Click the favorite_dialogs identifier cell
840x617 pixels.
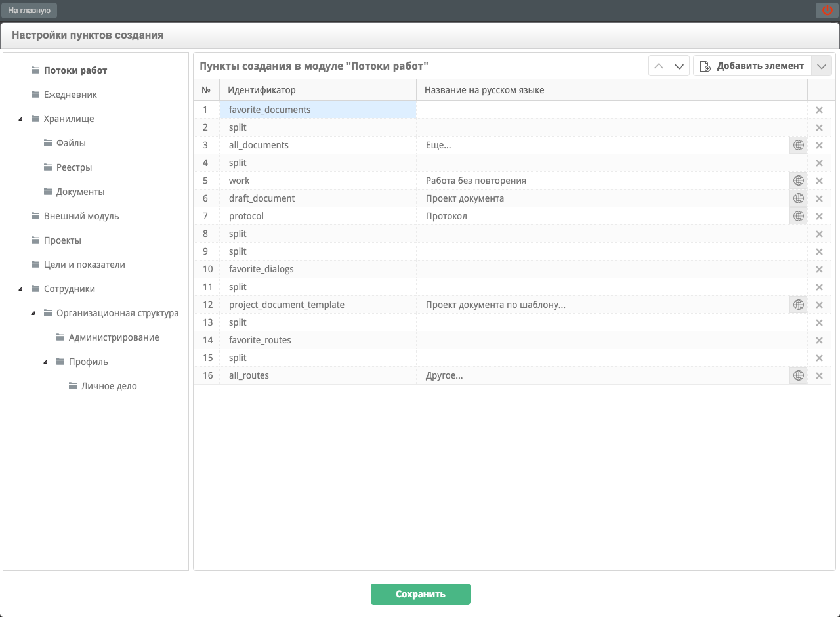click(x=318, y=269)
